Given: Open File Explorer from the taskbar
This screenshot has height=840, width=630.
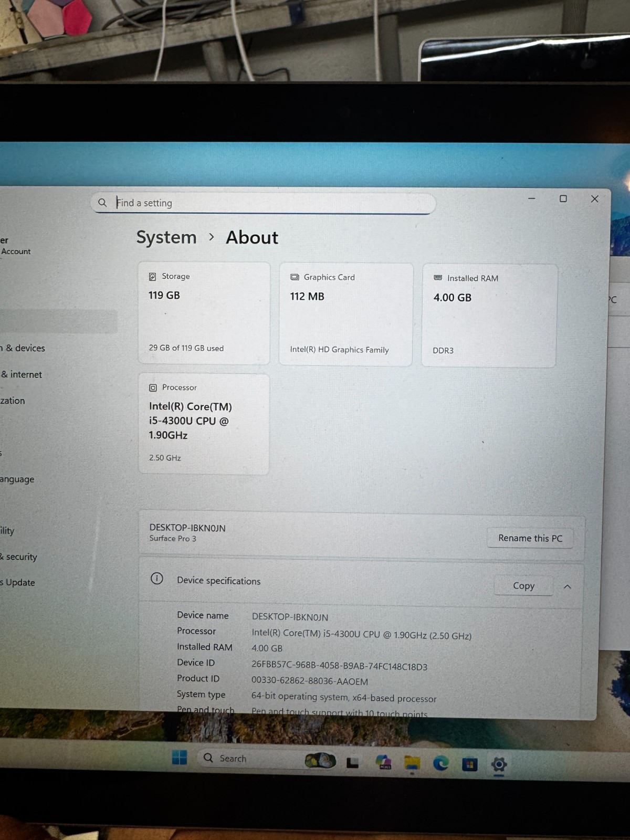Looking at the screenshot, I should (412, 763).
